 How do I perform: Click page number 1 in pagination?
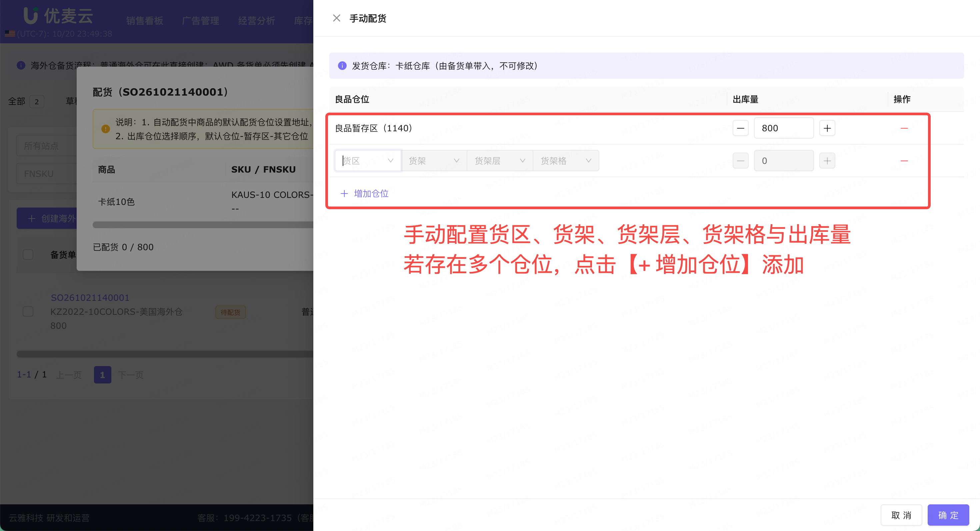point(102,375)
